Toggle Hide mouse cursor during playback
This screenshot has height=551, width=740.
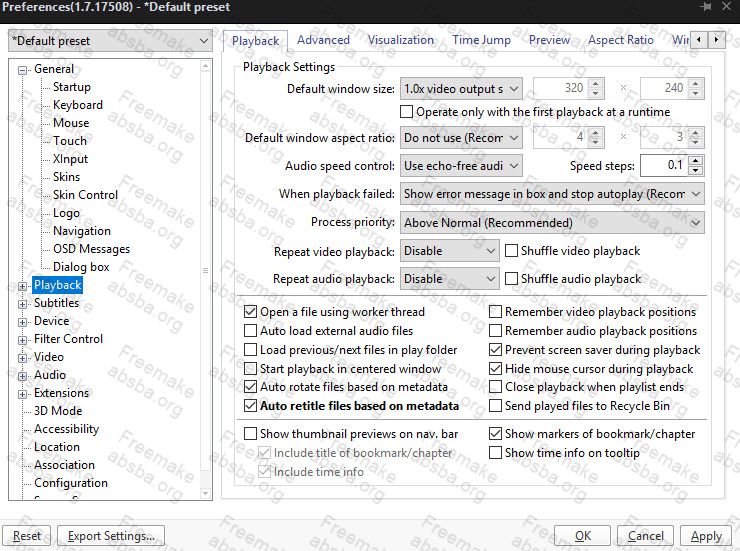495,368
